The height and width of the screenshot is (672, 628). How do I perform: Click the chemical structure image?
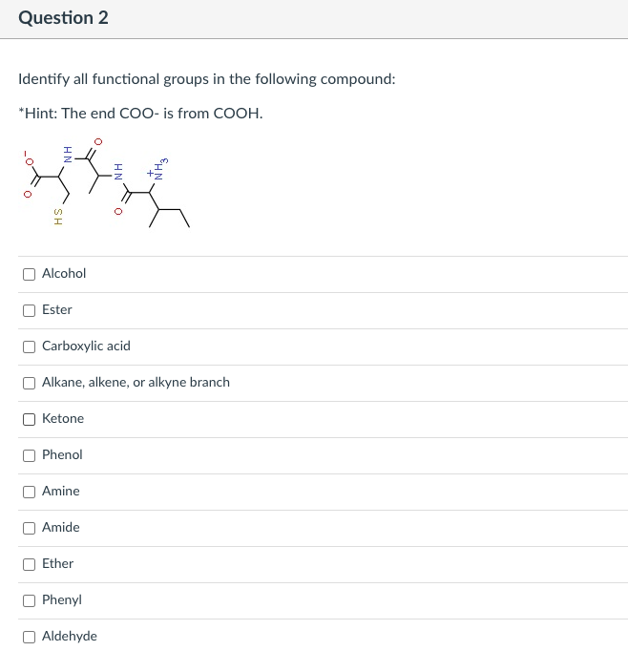pyautogui.click(x=107, y=185)
